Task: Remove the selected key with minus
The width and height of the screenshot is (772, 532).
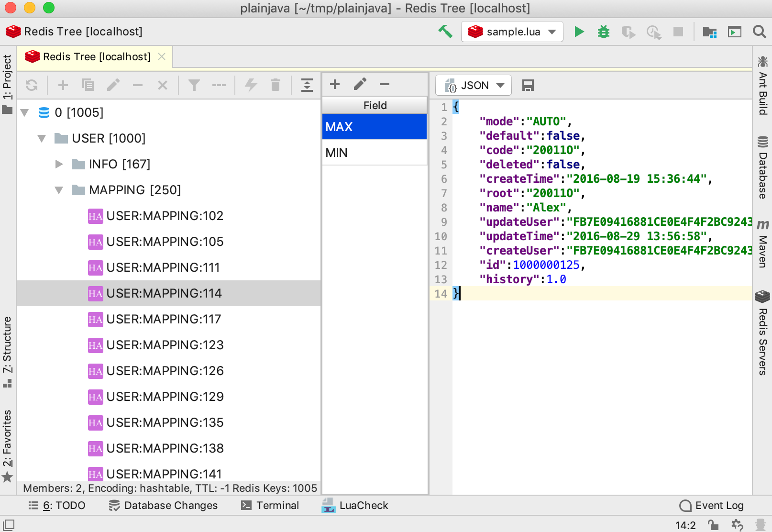Action: pyautogui.click(x=138, y=85)
